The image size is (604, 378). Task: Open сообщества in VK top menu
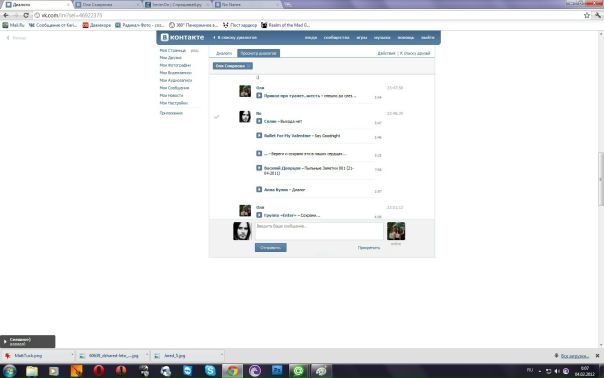tap(336, 37)
